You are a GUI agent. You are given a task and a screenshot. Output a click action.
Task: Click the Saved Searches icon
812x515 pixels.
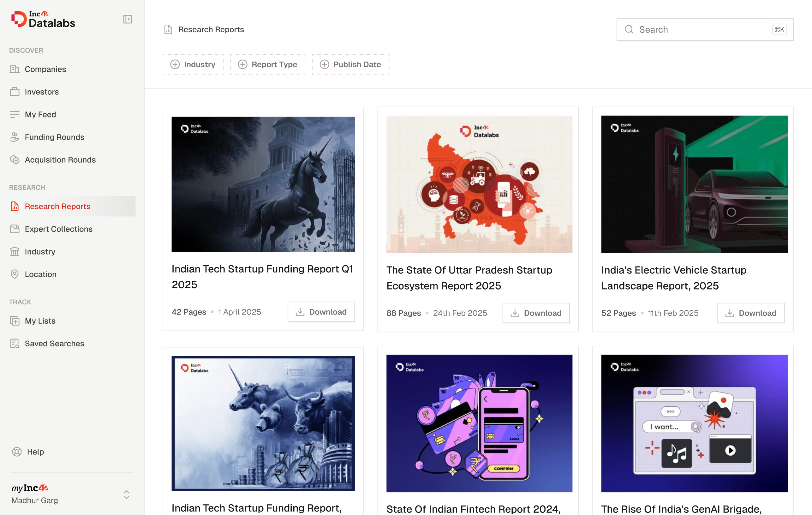tap(15, 343)
